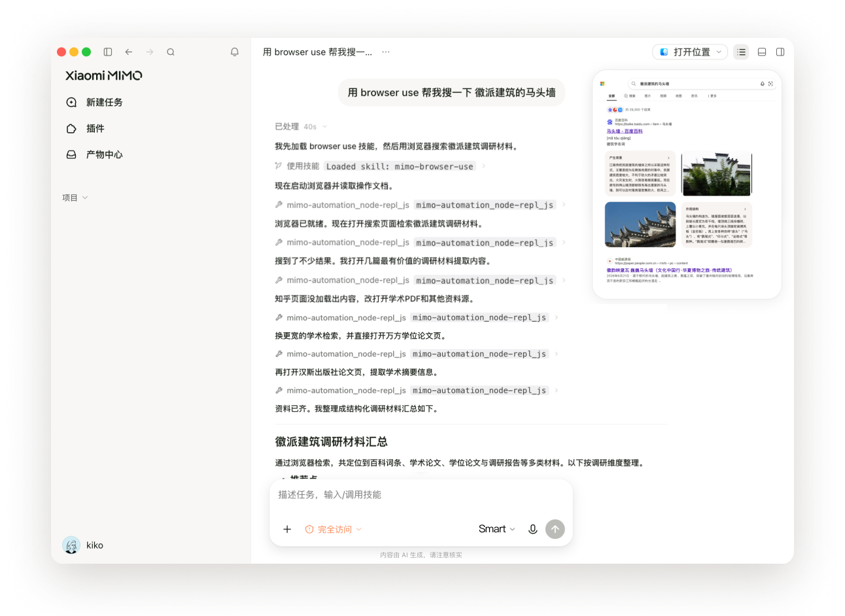This screenshot has height=616, width=845.
Task: Switch to the list view icon in the header
Action: click(x=741, y=52)
